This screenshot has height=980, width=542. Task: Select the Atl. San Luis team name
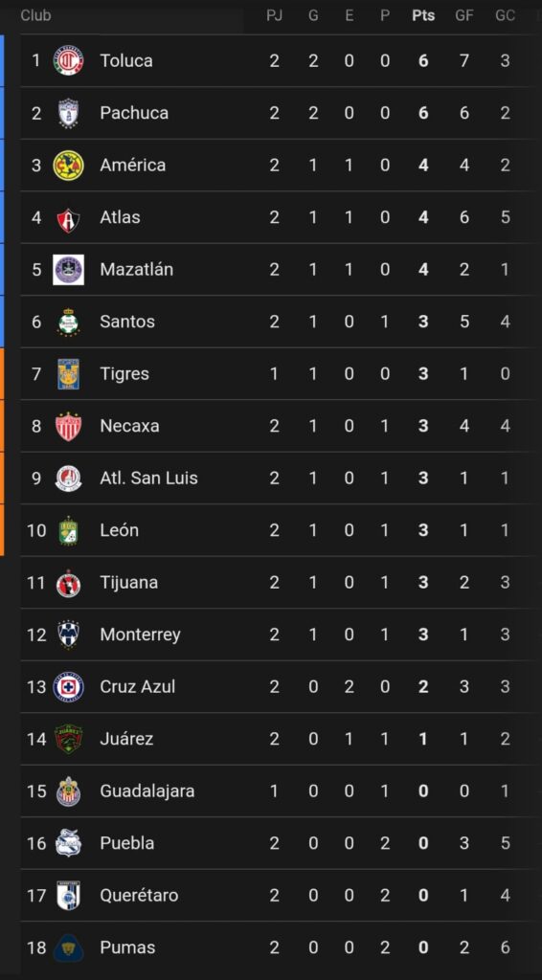(x=148, y=479)
